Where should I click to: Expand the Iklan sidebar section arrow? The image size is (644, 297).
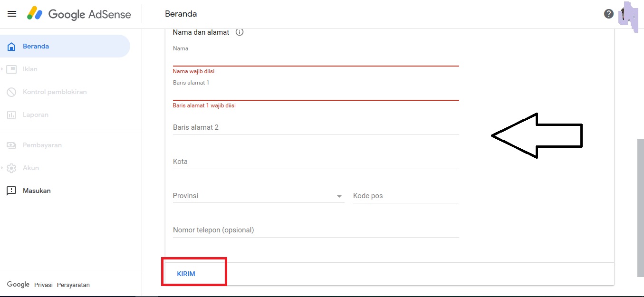2,69
